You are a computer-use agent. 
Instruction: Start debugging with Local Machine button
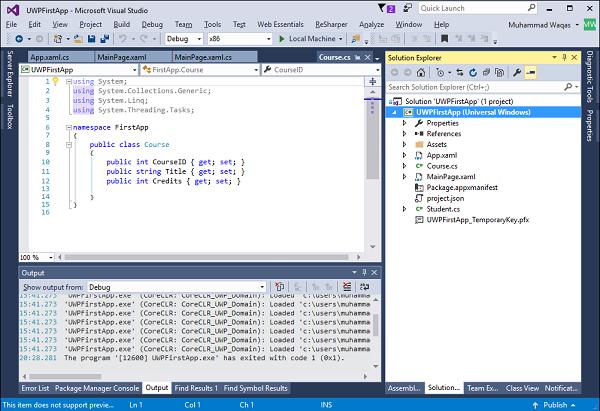(x=307, y=39)
